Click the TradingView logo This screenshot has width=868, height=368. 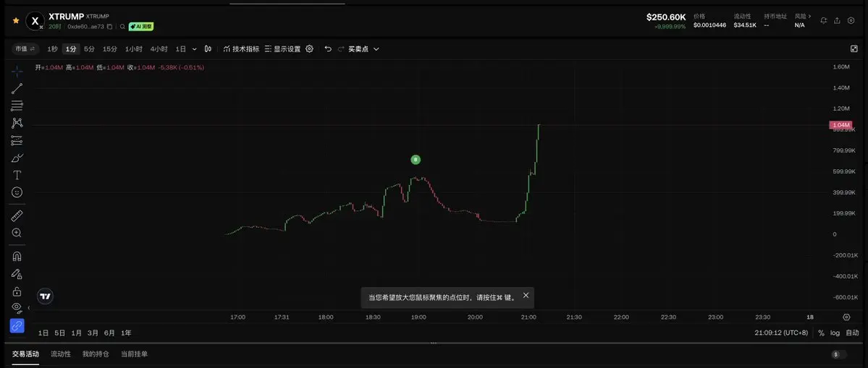pyautogui.click(x=46, y=296)
